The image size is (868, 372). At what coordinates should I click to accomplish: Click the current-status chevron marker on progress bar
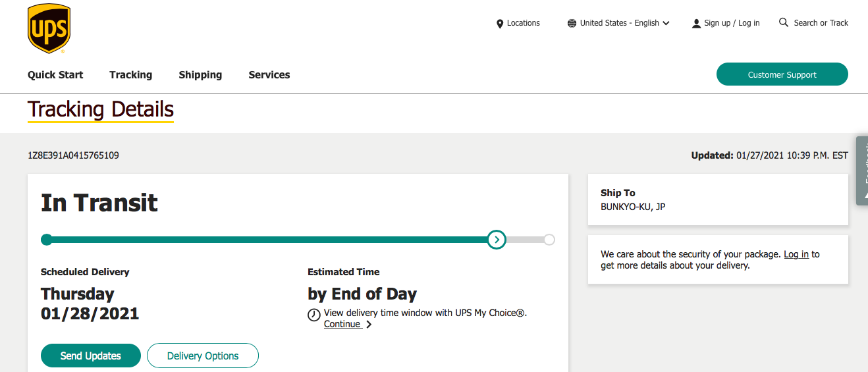click(497, 240)
